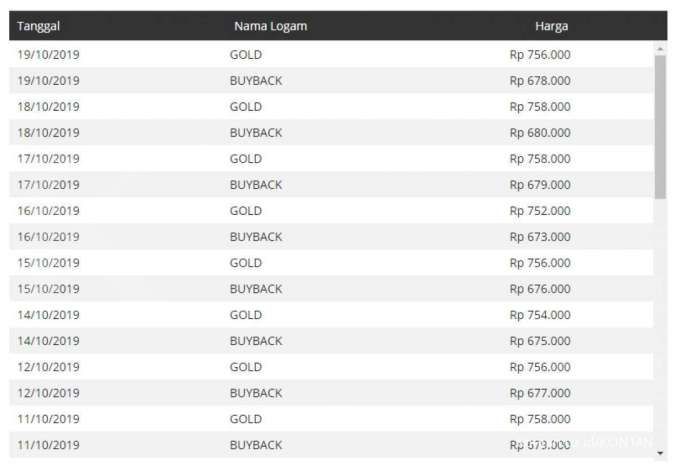Select BUYBACK entry dated 19/10/2019
675x466 pixels.
coord(256,81)
